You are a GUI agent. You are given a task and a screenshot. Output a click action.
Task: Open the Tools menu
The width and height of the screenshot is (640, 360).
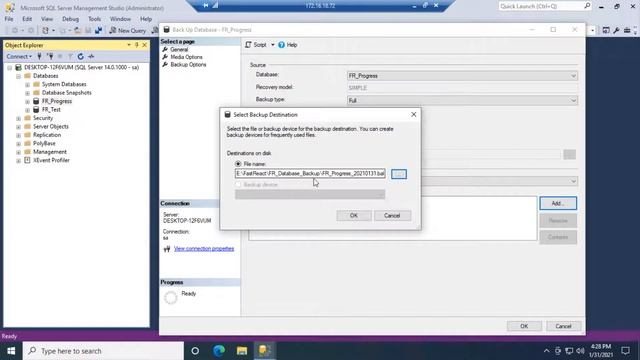[94, 19]
